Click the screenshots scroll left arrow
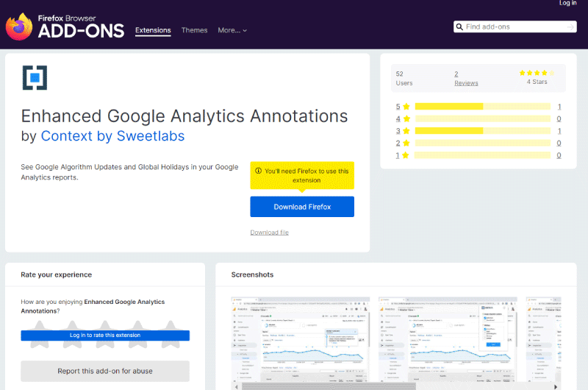The width and height of the screenshot is (588, 390). (236, 386)
